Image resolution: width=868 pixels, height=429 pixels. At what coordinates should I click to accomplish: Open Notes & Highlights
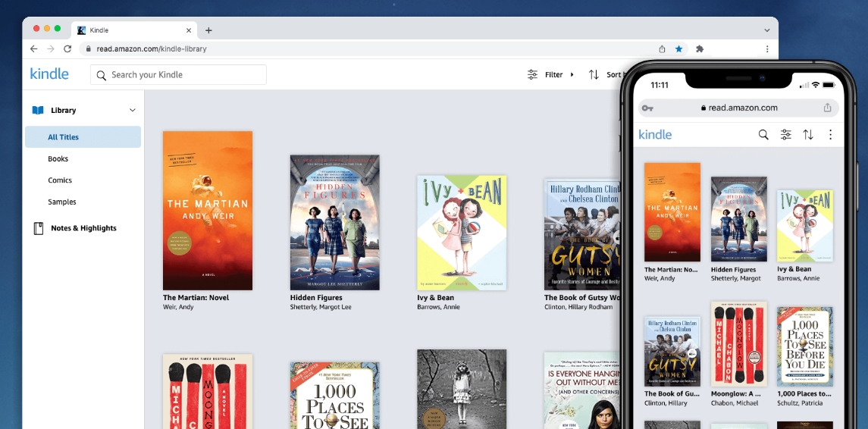pyautogui.click(x=83, y=228)
